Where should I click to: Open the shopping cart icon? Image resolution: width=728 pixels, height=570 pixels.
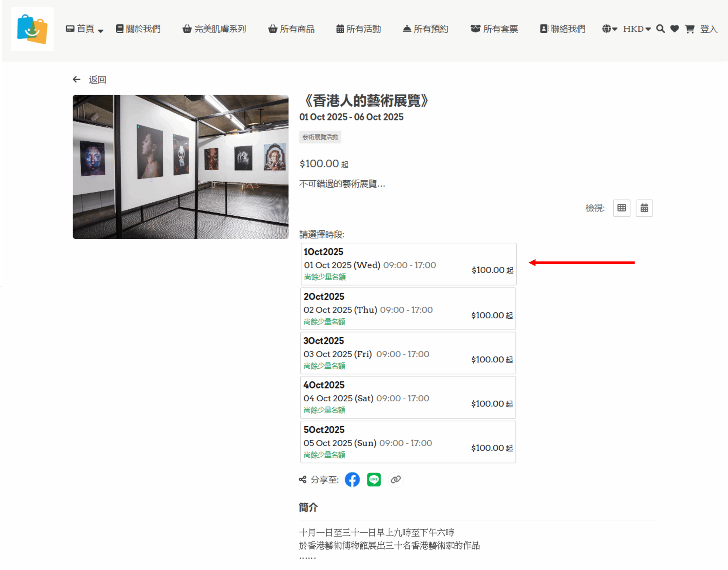point(689,29)
